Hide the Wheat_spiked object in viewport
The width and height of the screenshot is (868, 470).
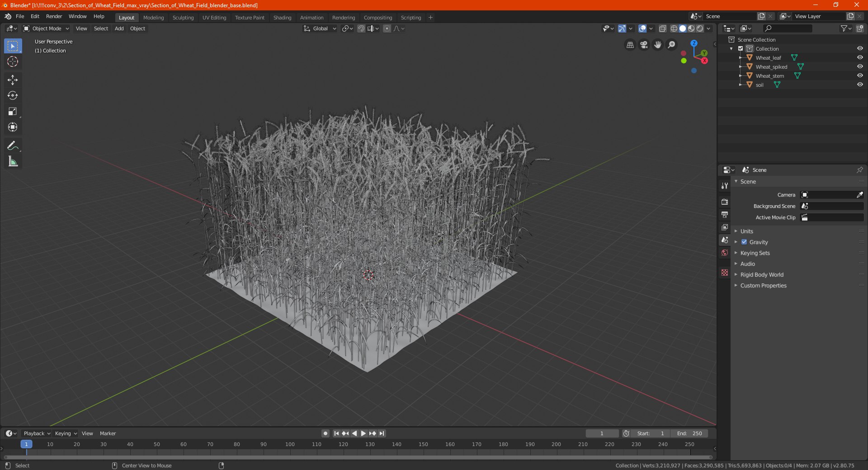[x=859, y=67]
